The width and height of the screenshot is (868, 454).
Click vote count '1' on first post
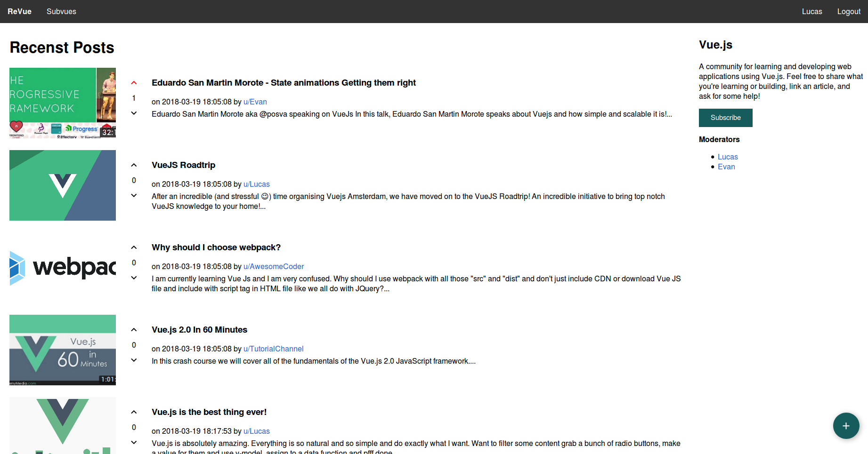point(134,98)
